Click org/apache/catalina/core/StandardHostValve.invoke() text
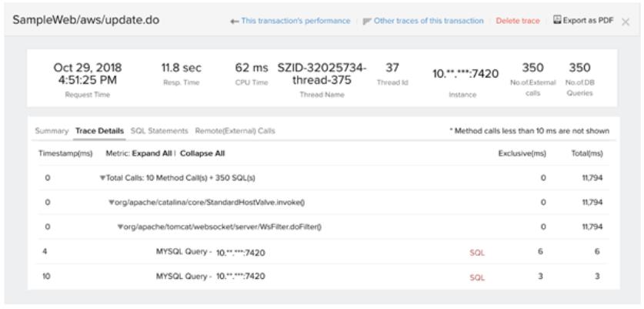 (210, 202)
